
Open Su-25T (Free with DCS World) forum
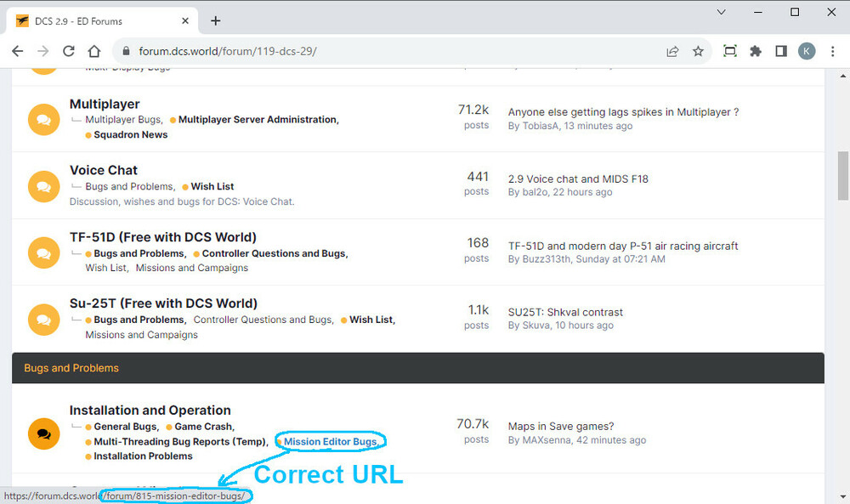point(163,303)
